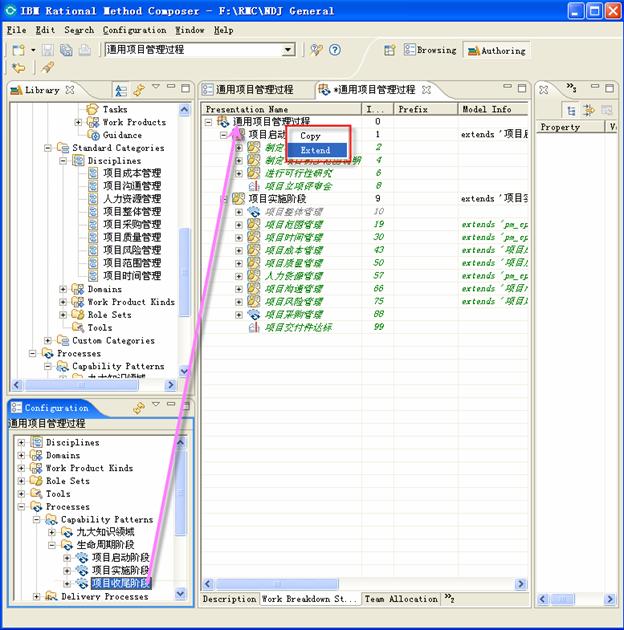Viewport: 624px width, 630px height.
Task: Select the first 通用项目管理过程 editor tab
Action: tap(249, 90)
